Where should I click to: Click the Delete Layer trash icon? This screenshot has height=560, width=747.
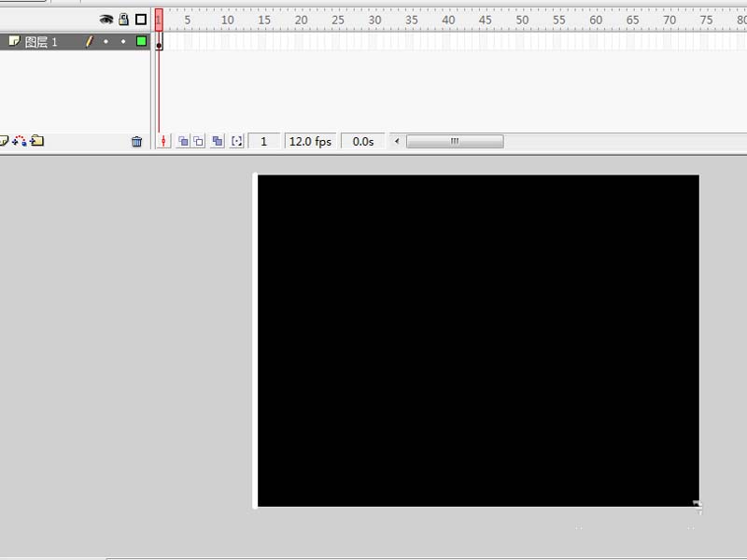136,142
